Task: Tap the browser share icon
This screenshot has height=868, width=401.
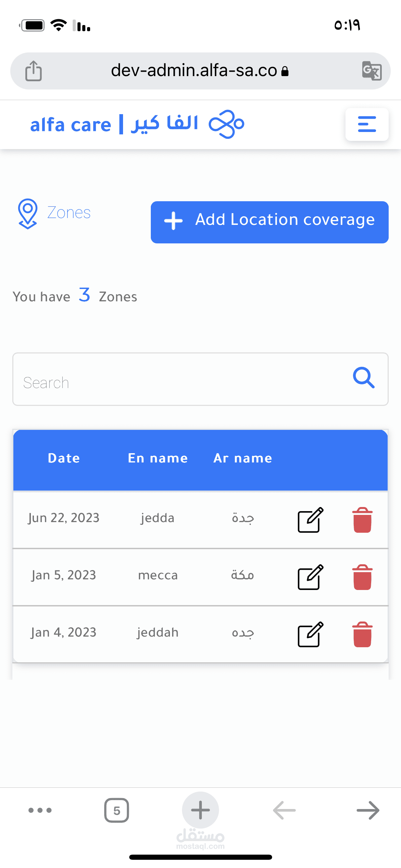Action: 34,71
